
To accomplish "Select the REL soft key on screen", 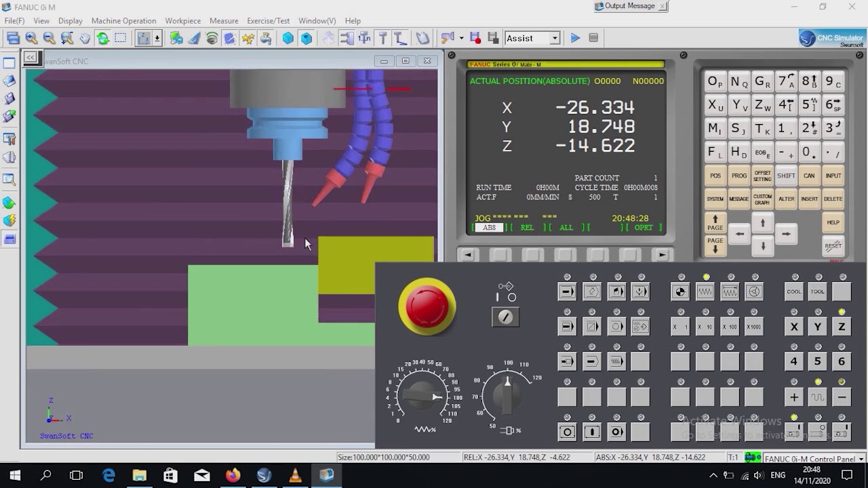I will (527, 228).
